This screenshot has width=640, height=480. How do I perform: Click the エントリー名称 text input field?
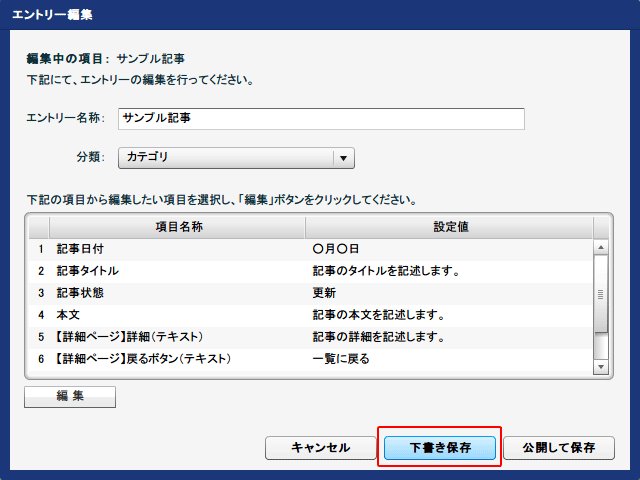point(320,118)
